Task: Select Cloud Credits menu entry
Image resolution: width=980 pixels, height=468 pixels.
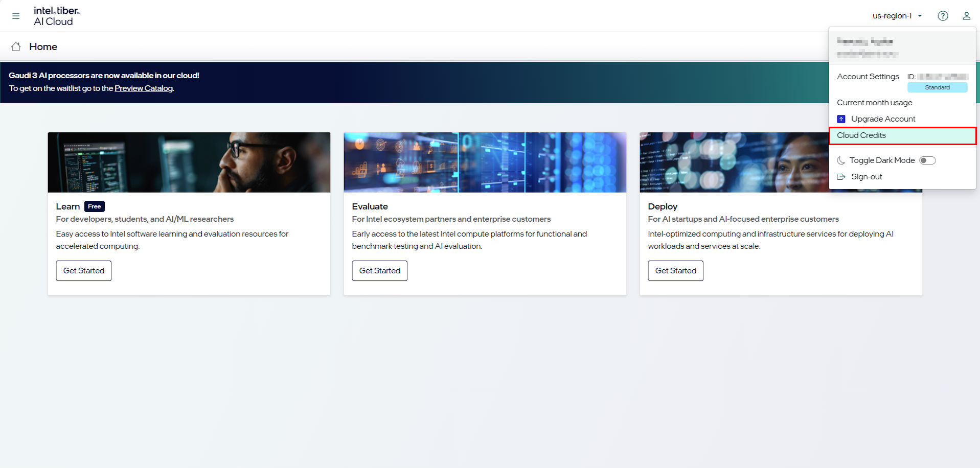Action: point(902,135)
